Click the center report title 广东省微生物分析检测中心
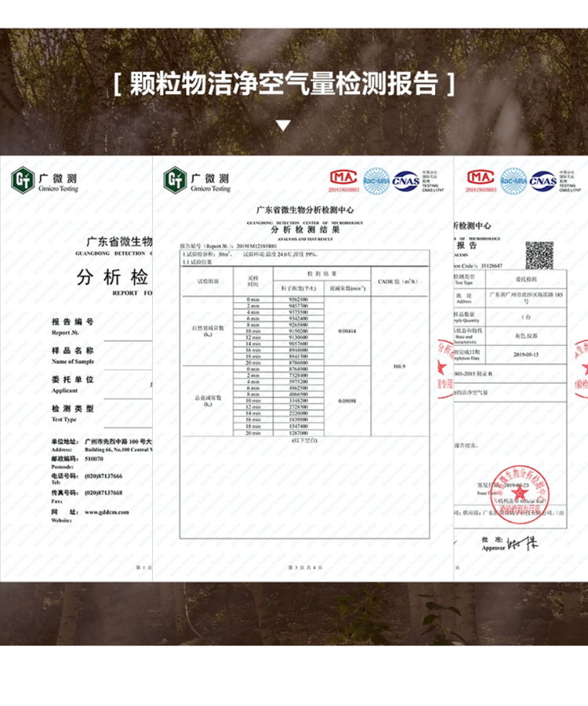This screenshot has height=706, width=588. tap(305, 210)
